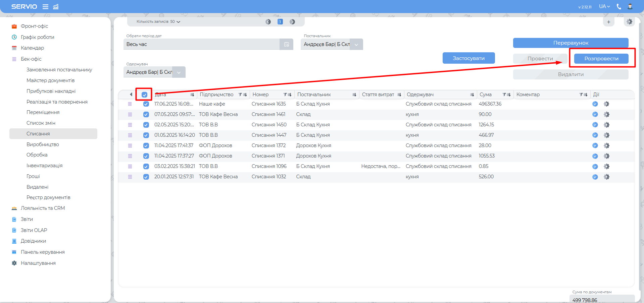This screenshot has width=644, height=303.
Task: Toggle the select-all checkbox in table header
Action: pyautogui.click(x=144, y=95)
